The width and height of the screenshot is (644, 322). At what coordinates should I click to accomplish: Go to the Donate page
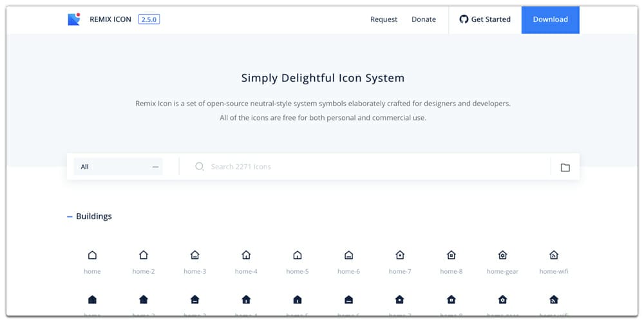point(424,19)
